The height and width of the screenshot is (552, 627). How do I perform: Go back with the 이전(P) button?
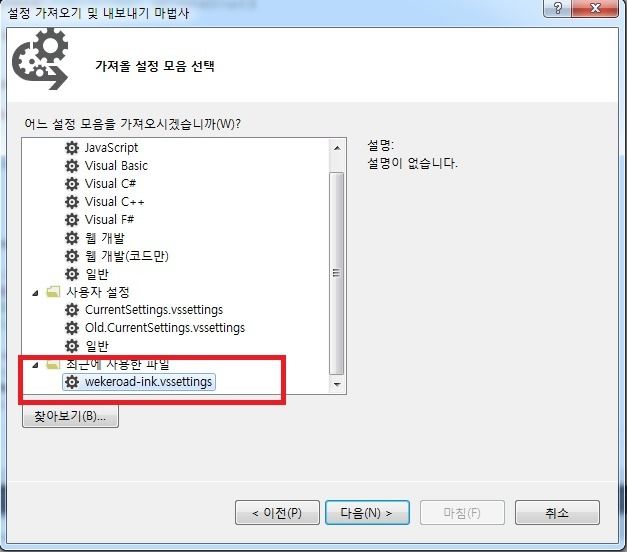point(277,512)
